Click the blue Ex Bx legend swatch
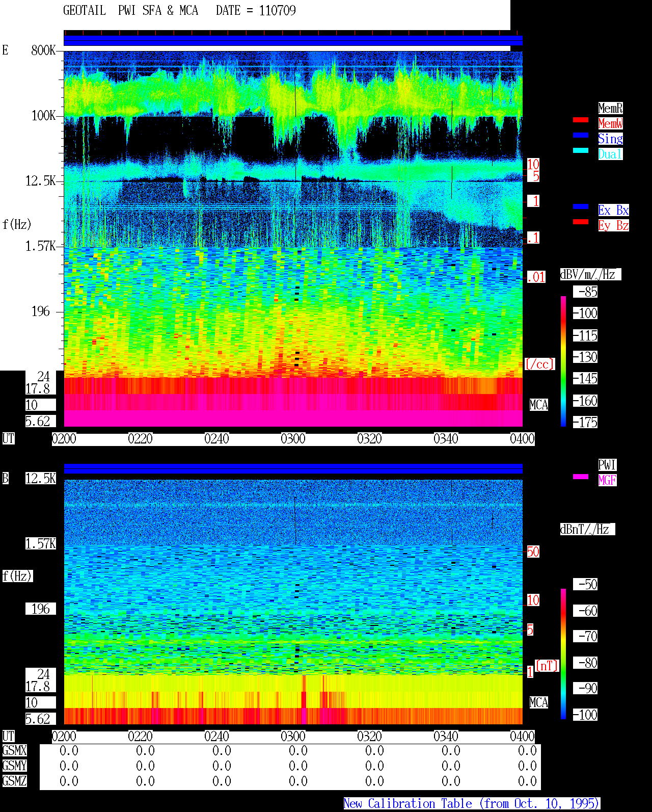This screenshot has width=652, height=812. (581, 206)
